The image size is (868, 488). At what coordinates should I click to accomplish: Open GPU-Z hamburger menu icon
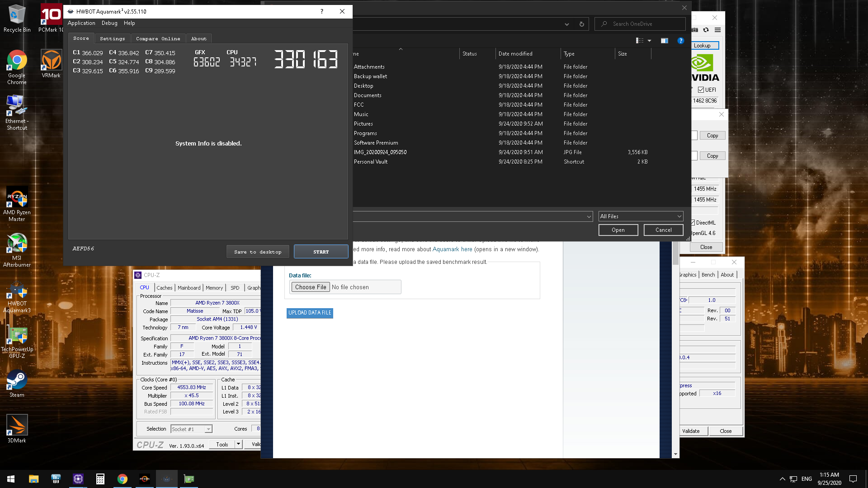(717, 30)
